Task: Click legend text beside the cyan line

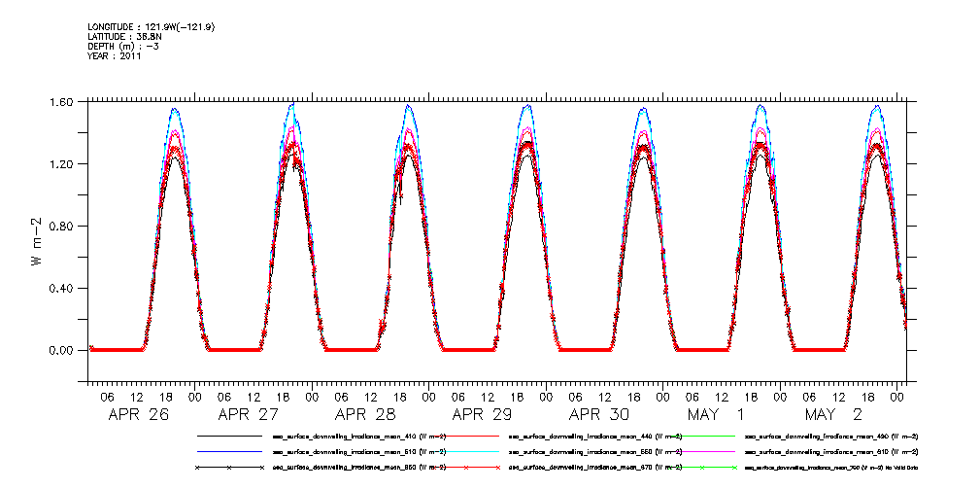Action: point(595,452)
